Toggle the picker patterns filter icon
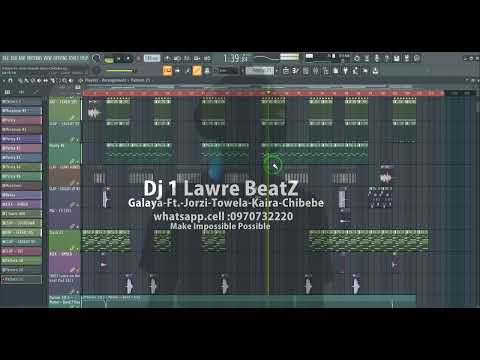Viewport: 480px width, 360px height. point(7,92)
